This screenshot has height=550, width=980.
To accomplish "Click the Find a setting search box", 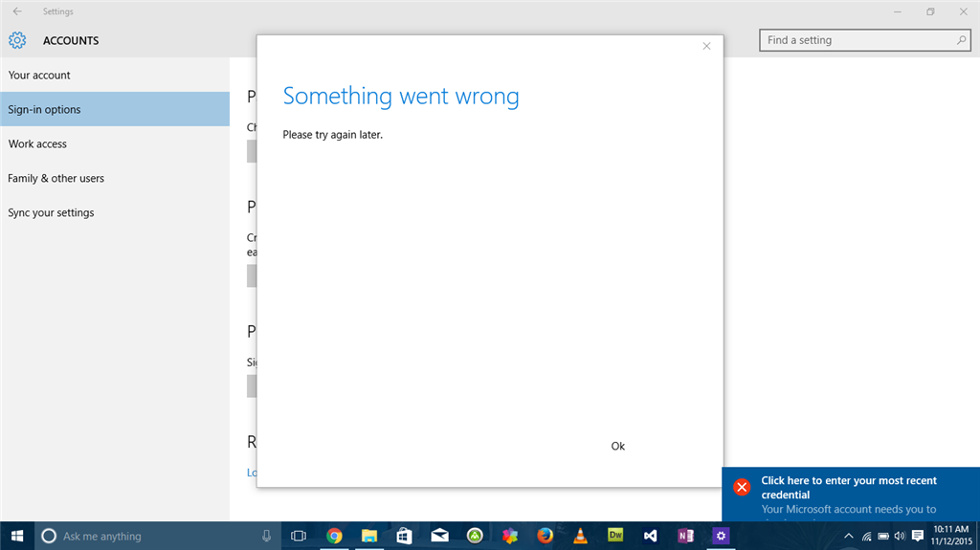I will (x=865, y=40).
